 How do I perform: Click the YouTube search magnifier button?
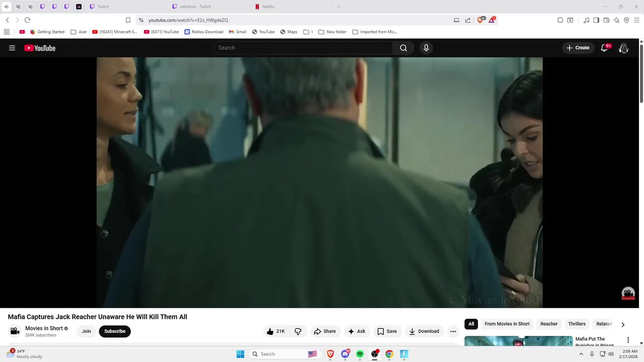click(x=404, y=48)
